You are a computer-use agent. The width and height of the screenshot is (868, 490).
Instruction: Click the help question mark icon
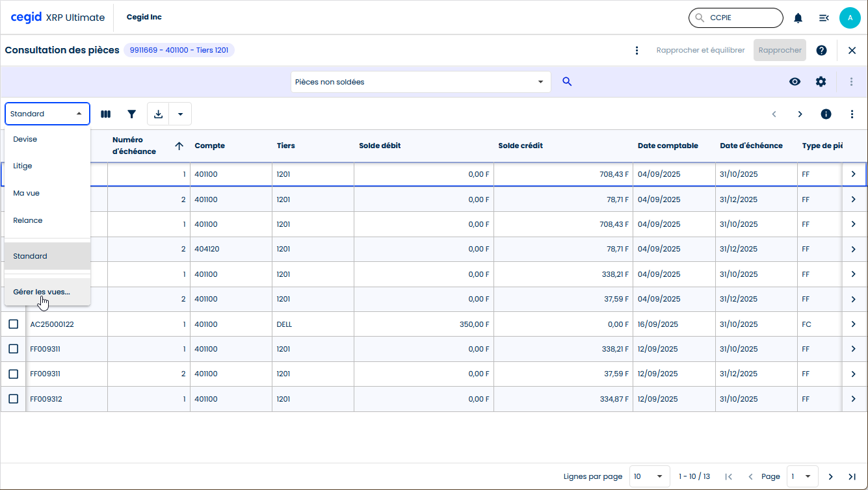click(821, 50)
